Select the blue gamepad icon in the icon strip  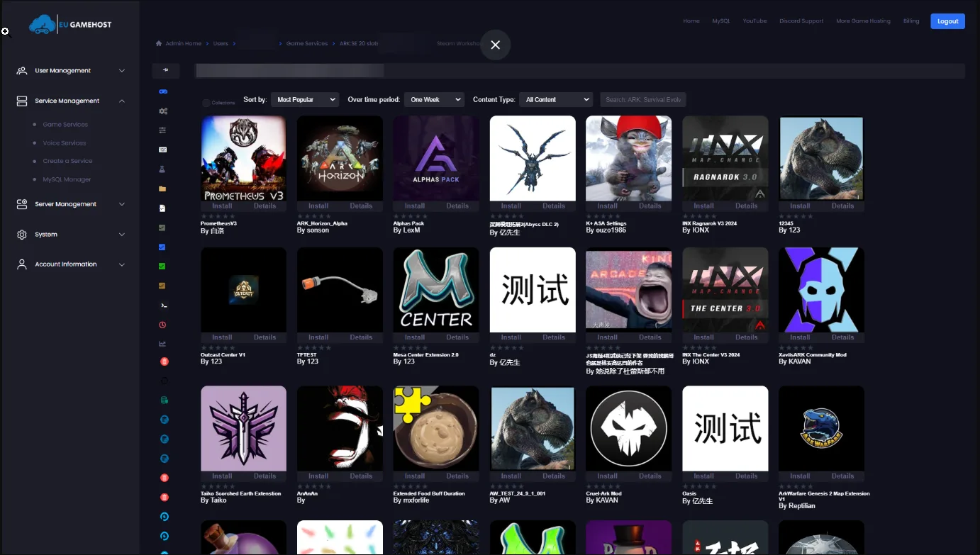pyautogui.click(x=163, y=91)
